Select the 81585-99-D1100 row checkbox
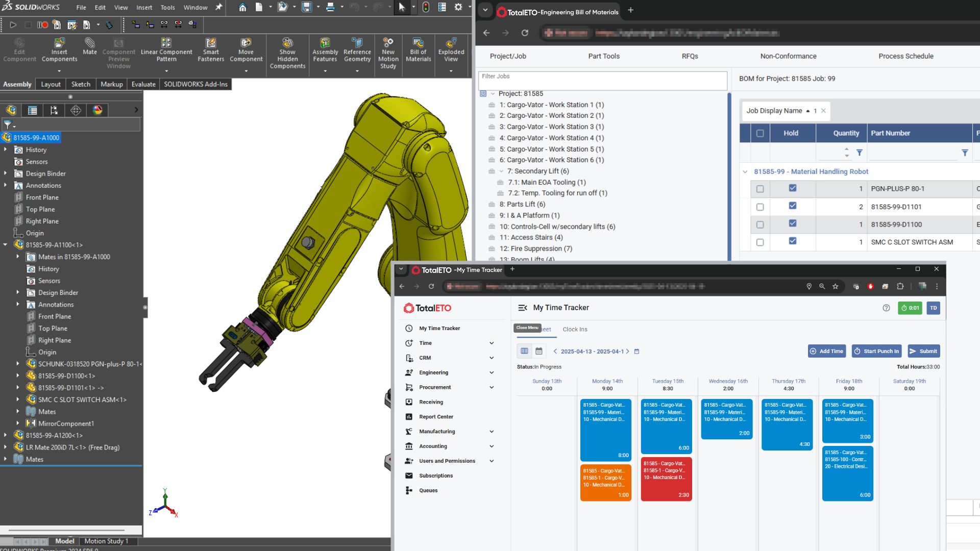This screenshot has width=980, height=551. tap(760, 224)
